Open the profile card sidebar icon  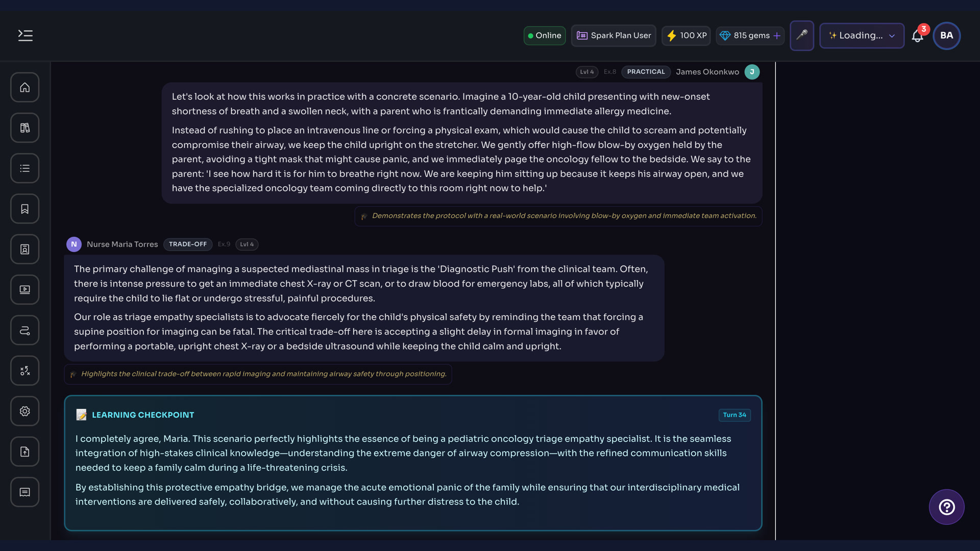coord(25,249)
